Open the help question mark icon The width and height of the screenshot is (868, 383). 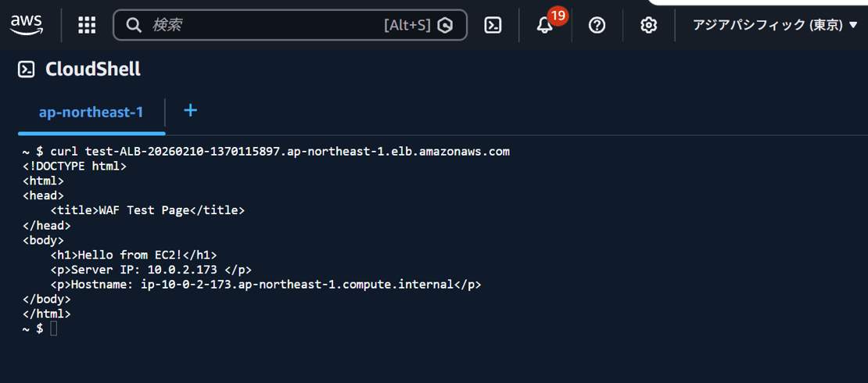click(x=597, y=25)
